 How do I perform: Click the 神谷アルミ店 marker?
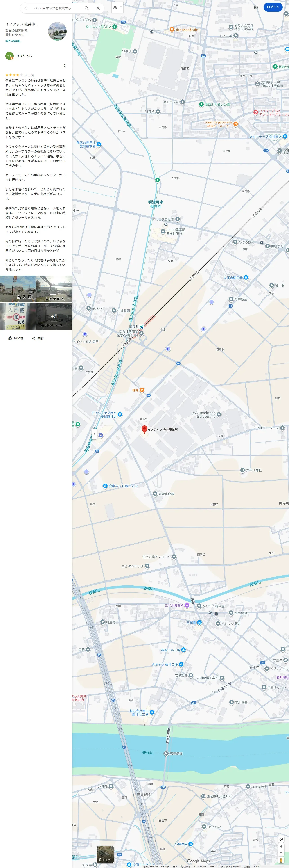point(183,650)
